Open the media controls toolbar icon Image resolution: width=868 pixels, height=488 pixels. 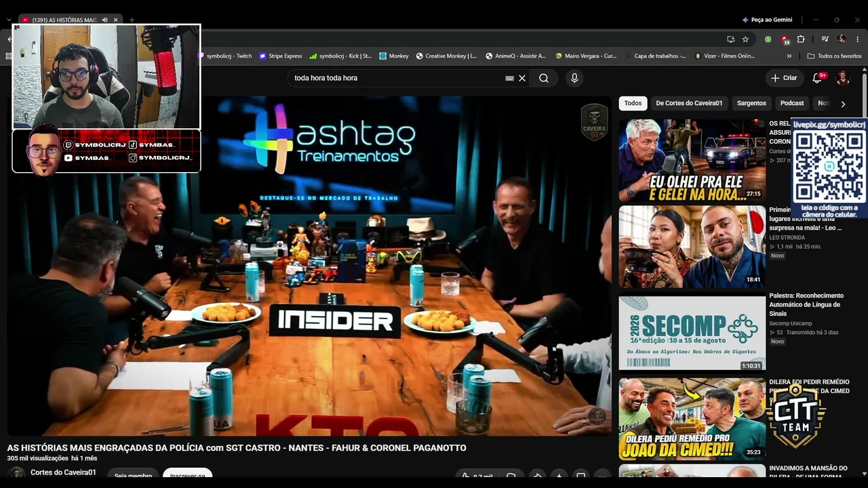click(x=825, y=39)
